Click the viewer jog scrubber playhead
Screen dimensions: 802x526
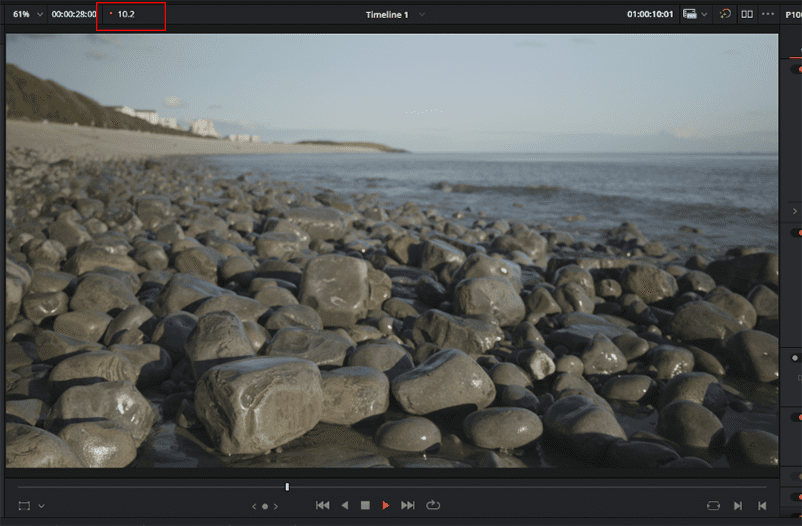tap(287, 487)
